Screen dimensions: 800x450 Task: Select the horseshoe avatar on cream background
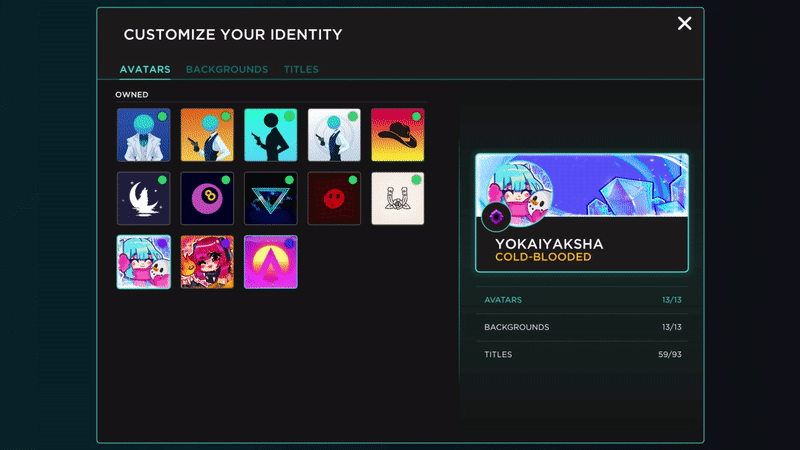tap(398, 198)
